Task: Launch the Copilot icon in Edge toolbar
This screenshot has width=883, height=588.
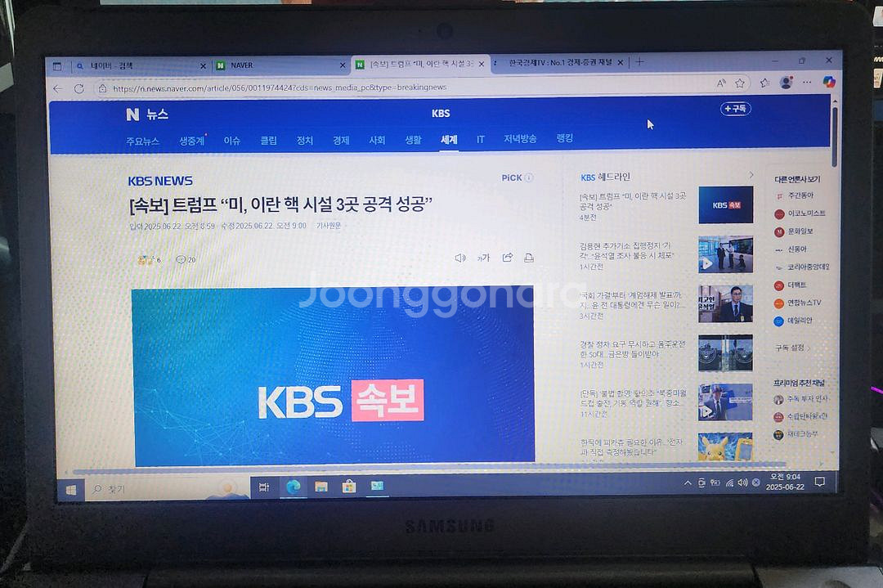Action: click(828, 83)
